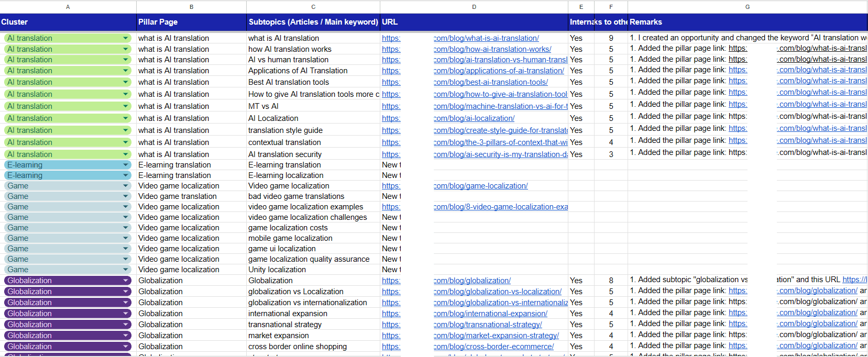Open the Cluster dropdown in the 'contextual translation' row

click(126, 142)
